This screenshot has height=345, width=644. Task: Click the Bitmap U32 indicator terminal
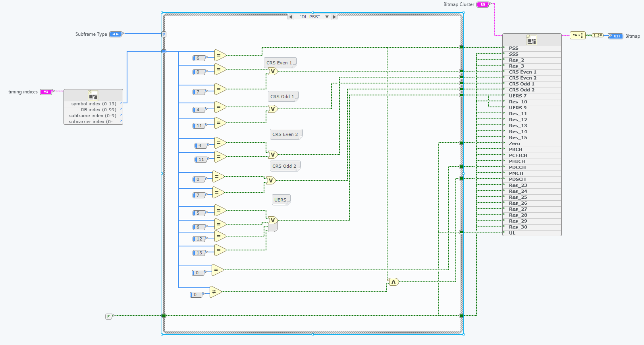pyautogui.click(x=616, y=36)
